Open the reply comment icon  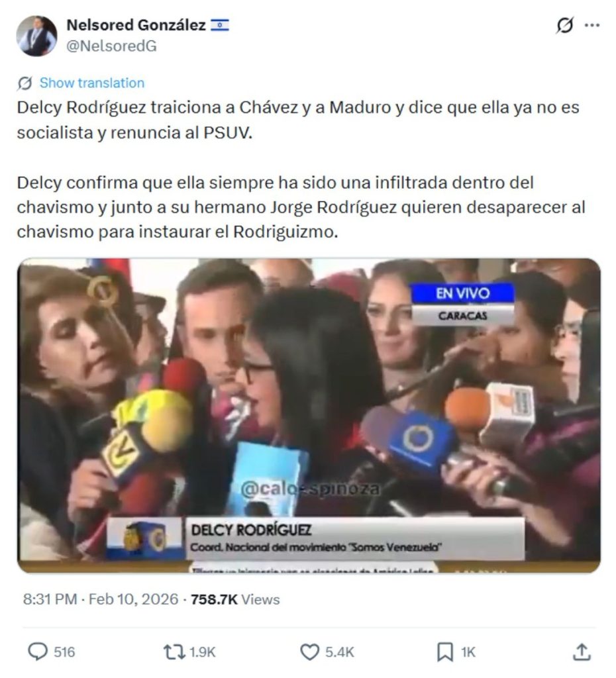[38, 652]
